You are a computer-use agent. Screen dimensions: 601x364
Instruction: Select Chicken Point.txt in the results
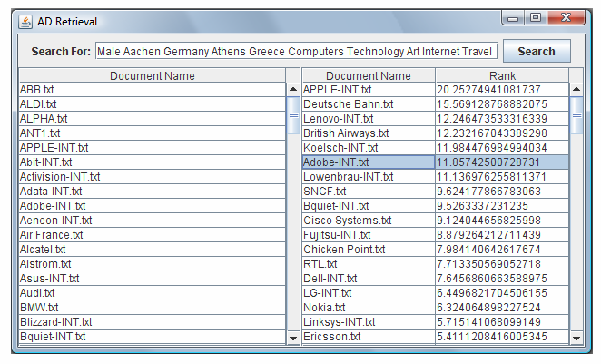click(x=369, y=250)
